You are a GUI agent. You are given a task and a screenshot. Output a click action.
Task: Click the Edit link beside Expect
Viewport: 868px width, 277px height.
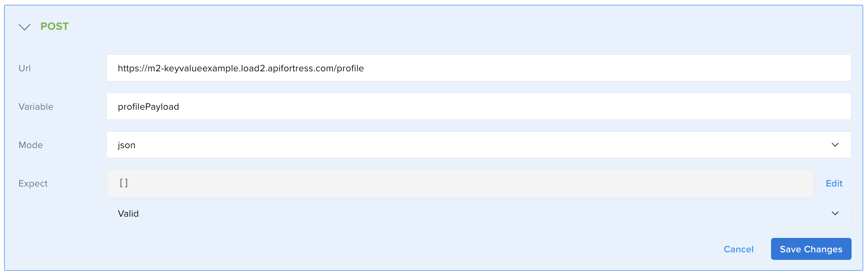tap(834, 183)
